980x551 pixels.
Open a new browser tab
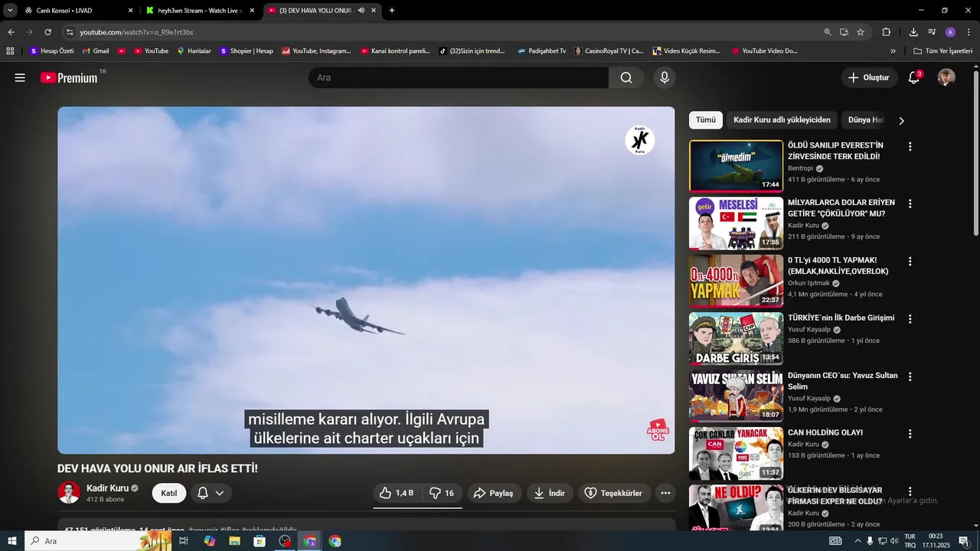[392, 11]
